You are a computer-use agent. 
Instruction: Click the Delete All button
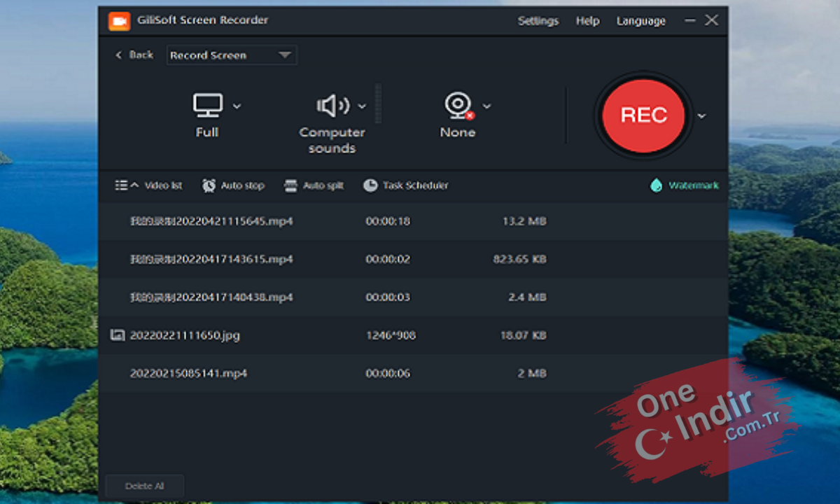pos(145,486)
